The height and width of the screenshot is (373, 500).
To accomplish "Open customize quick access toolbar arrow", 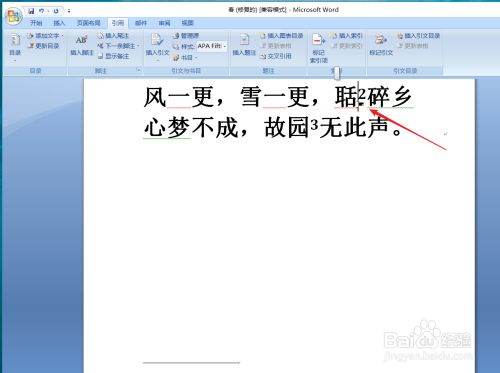I will [69, 11].
